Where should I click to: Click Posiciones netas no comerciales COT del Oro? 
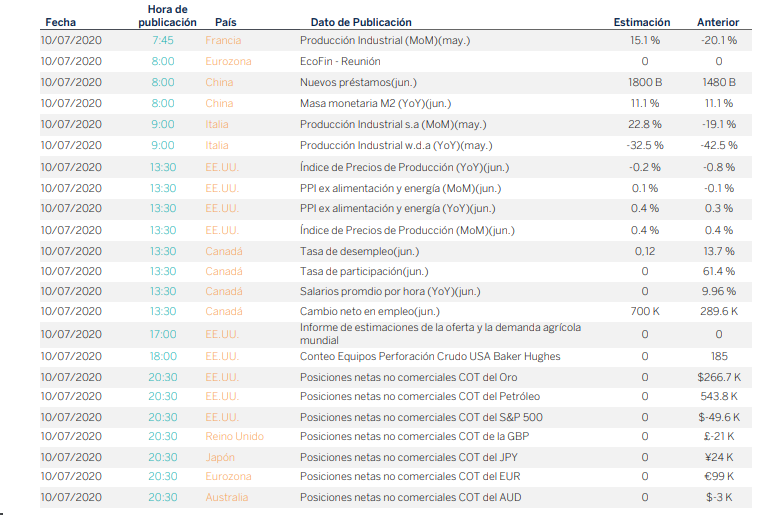(408, 377)
